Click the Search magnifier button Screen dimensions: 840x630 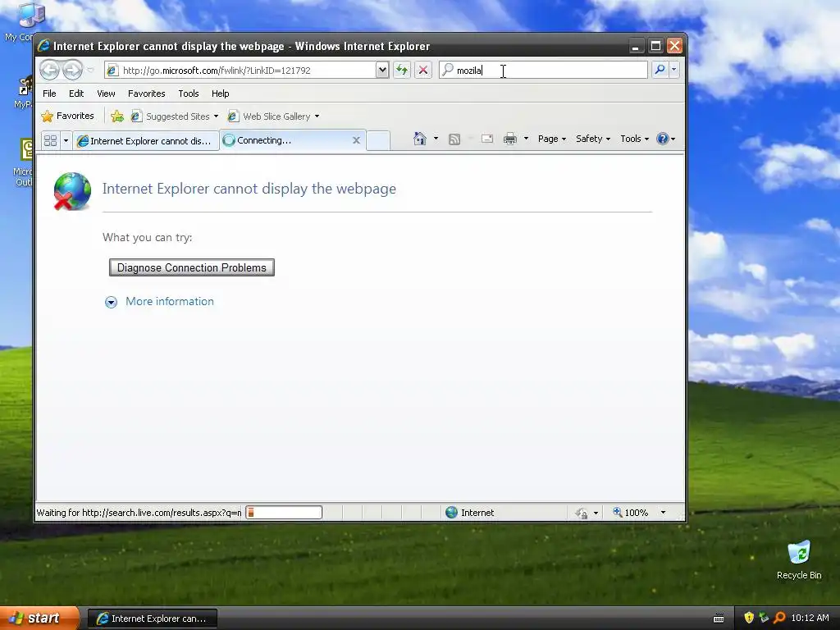[x=660, y=70]
